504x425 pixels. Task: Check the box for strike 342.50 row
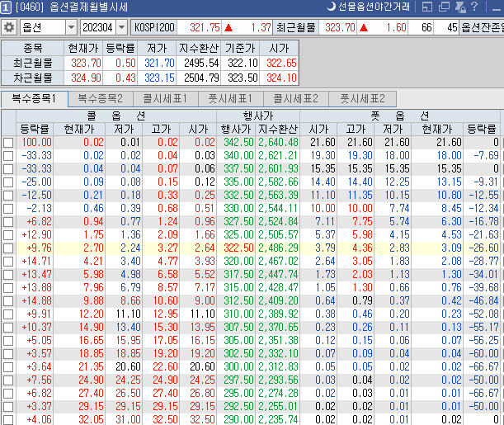point(8,143)
